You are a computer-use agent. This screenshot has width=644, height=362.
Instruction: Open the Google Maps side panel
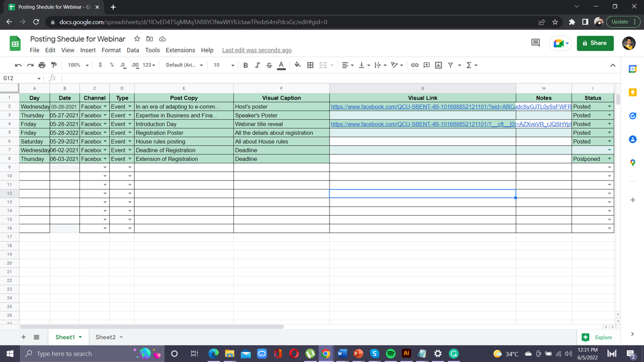(x=632, y=163)
